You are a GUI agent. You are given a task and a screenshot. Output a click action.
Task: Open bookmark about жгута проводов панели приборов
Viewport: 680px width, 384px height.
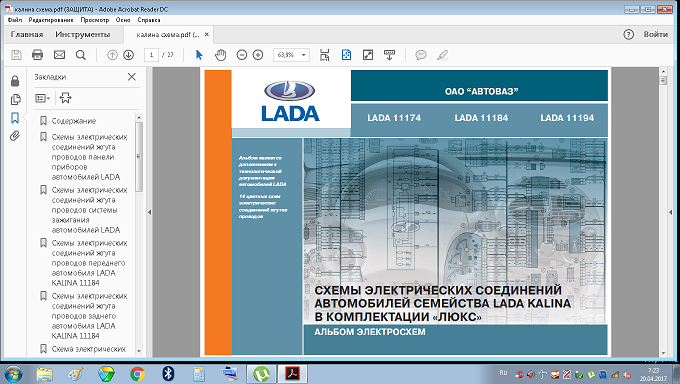[89, 157]
